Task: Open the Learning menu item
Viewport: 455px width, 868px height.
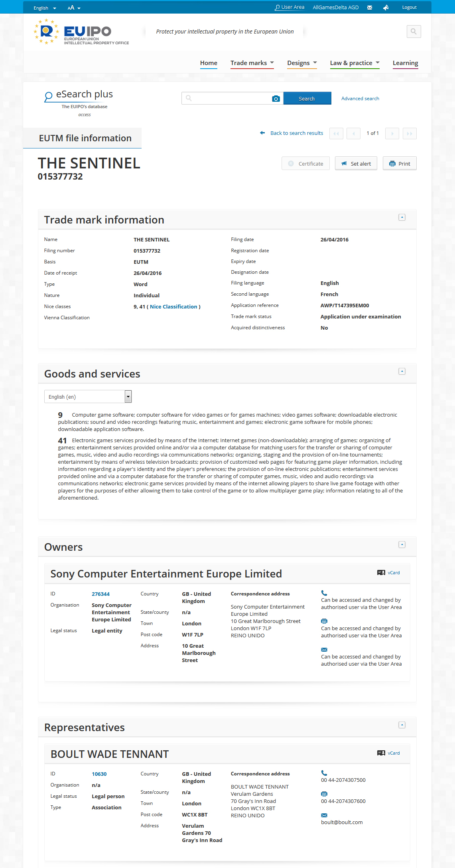Action: pos(405,63)
